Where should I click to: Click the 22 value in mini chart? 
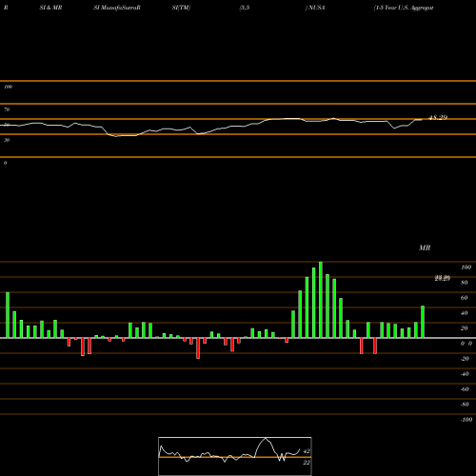click(307, 463)
